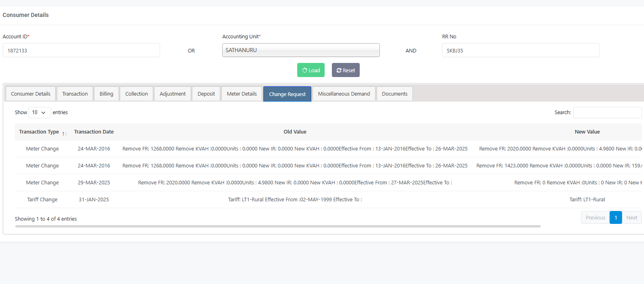Image resolution: width=644 pixels, height=284 pixels.
Task: Click the New Value column header
Action: click(x=587, y=132)
